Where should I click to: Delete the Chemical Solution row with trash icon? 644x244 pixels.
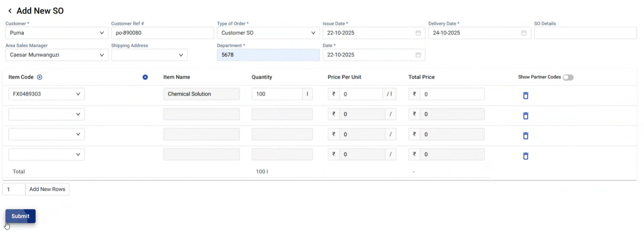[525, 96]
